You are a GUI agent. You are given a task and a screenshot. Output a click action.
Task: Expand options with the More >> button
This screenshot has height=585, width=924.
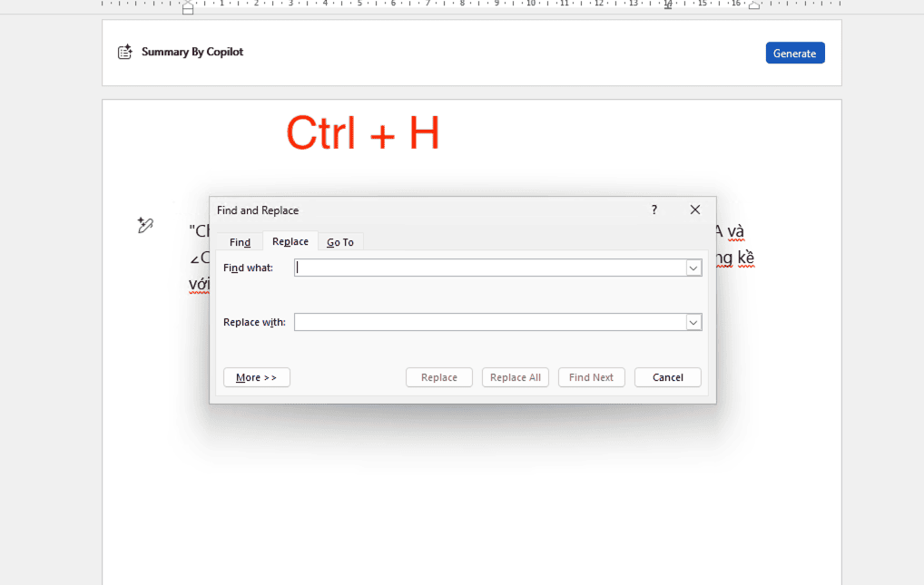[x=256, y=377]
